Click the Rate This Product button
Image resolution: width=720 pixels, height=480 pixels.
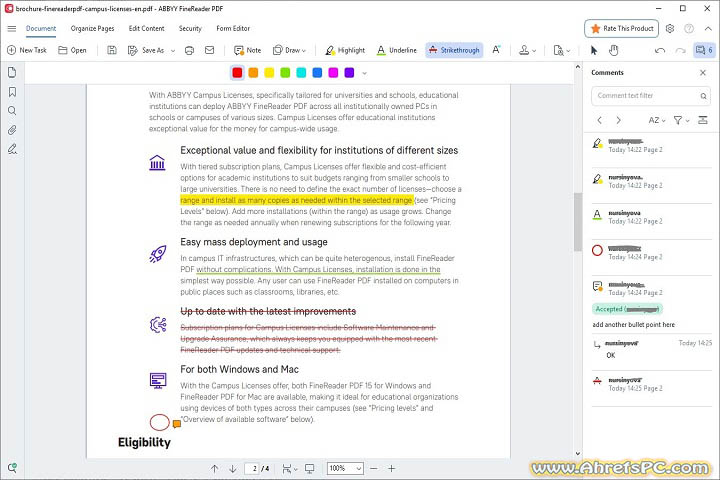[622, 28]
